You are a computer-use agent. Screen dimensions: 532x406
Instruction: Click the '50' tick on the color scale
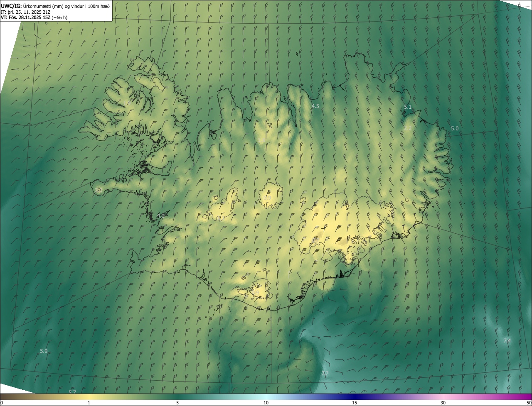tap(529, 403)
